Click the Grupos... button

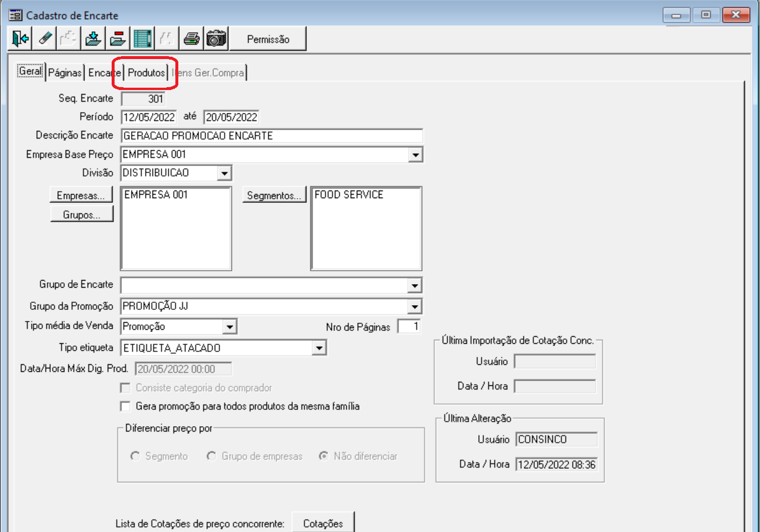click(x=81, y=215)
